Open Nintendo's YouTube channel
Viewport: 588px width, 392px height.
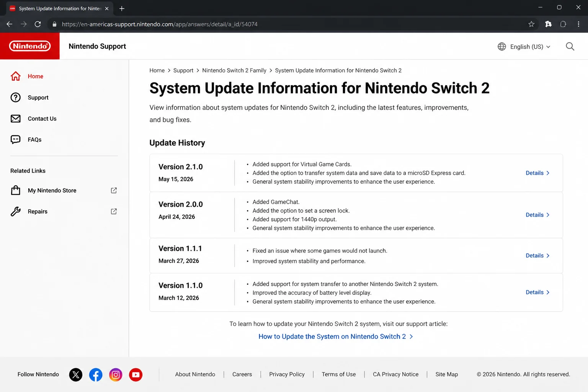click(x=136, y=374)
